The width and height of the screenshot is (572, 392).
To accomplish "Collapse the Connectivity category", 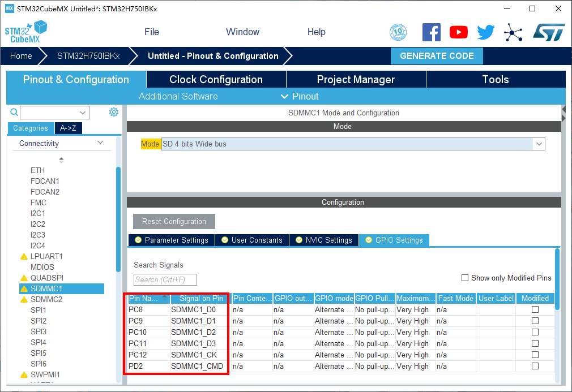I will point(100,143).
